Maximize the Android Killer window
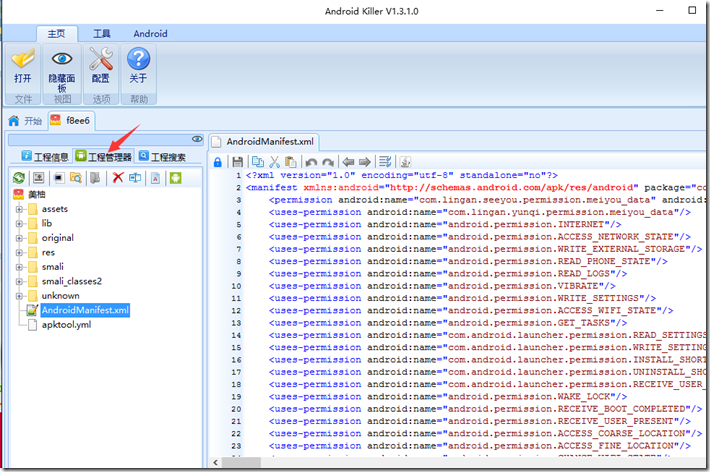 tap(692, 10)
